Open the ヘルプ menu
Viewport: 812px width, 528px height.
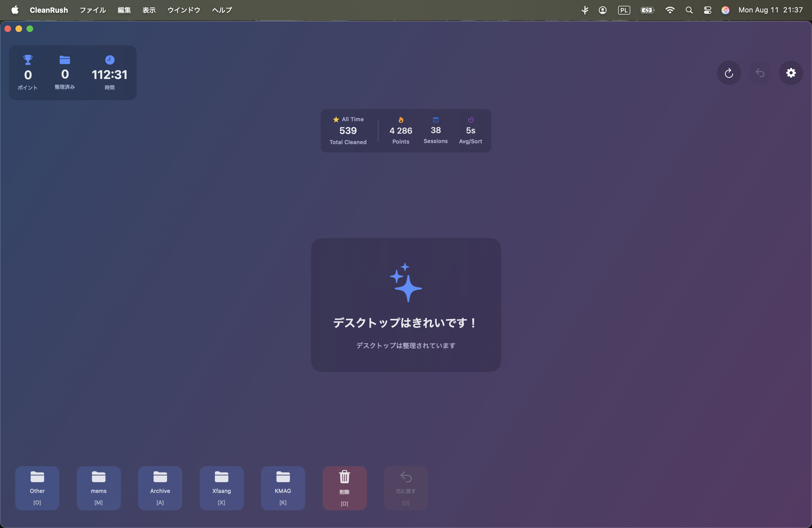coord(222,10)
